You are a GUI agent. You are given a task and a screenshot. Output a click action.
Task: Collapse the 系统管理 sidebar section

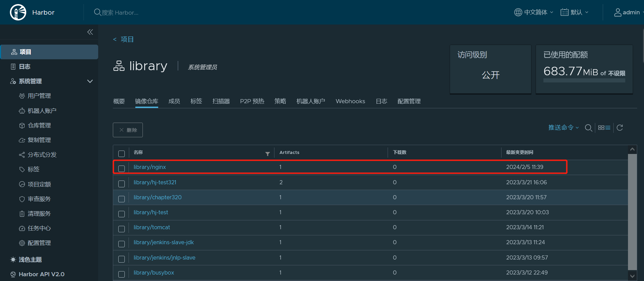[90, 81]
